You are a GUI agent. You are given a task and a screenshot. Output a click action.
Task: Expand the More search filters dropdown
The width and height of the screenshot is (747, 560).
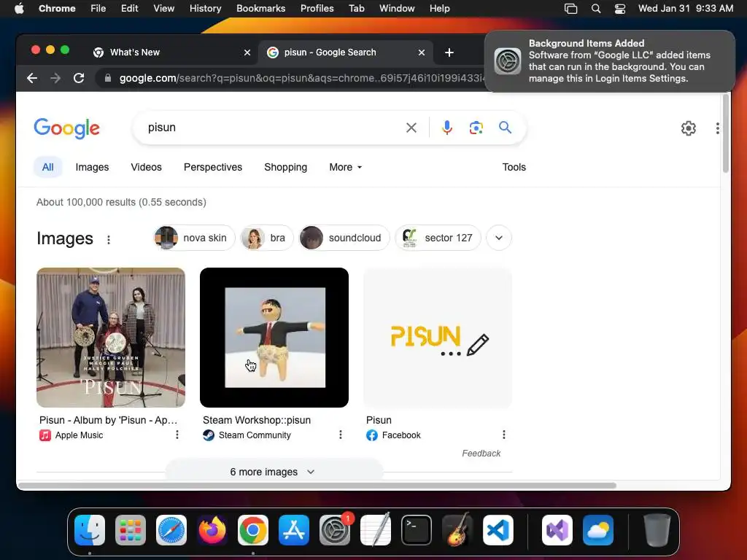[345, 167]
